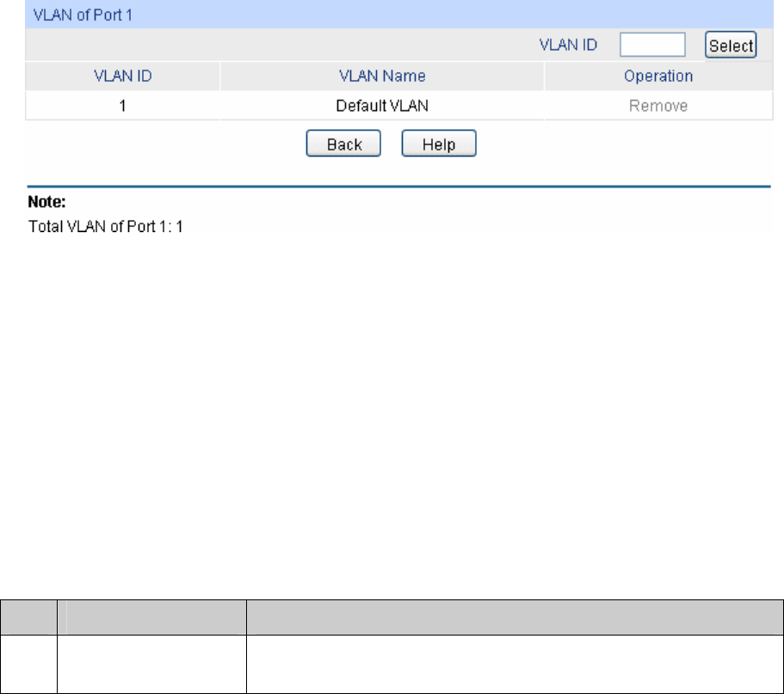784x694 pixels.
Task: Click the Operation column header
Action: coord(658,76)
